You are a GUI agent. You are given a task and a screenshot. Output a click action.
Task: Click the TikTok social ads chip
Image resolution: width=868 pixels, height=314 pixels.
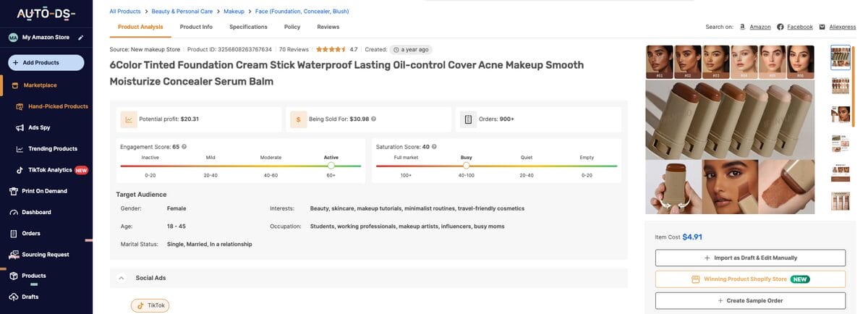pos(150,305)
